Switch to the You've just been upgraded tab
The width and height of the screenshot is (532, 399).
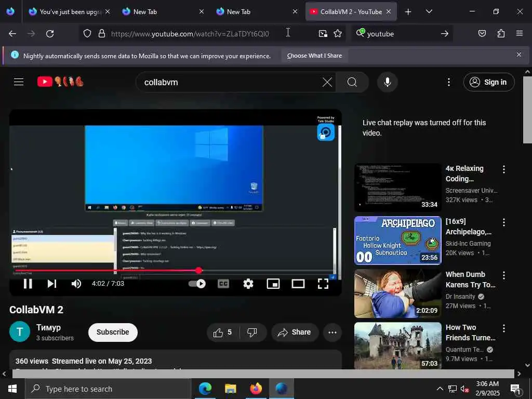pos(65,11)
